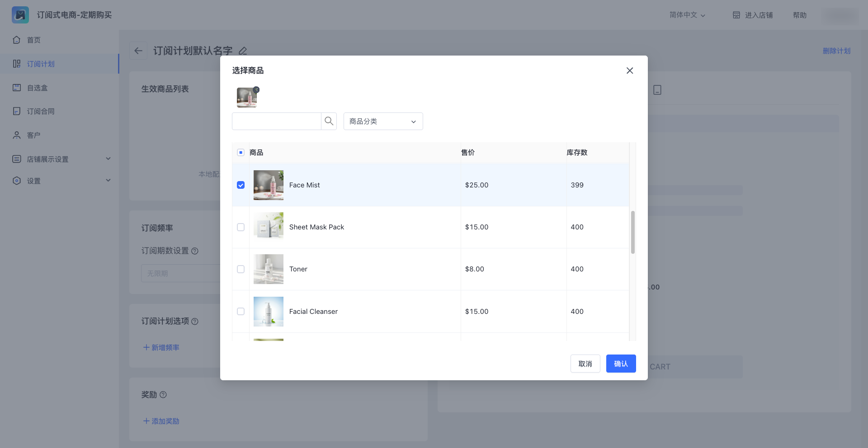Show help for 奖励
The width and height of the screenshot is (868, 448).
163,395
